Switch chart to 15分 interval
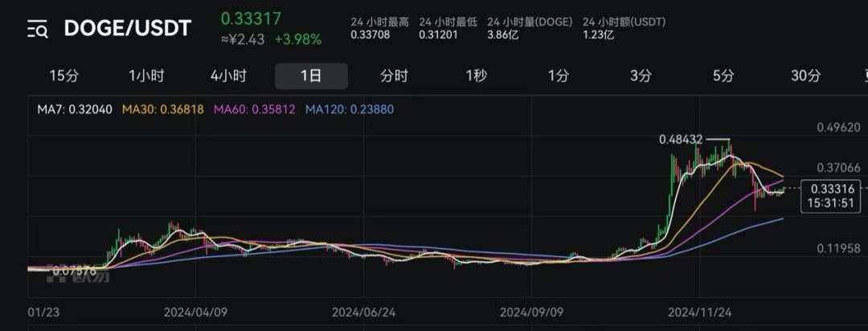The image size is (868, 331). coord(63,76)
